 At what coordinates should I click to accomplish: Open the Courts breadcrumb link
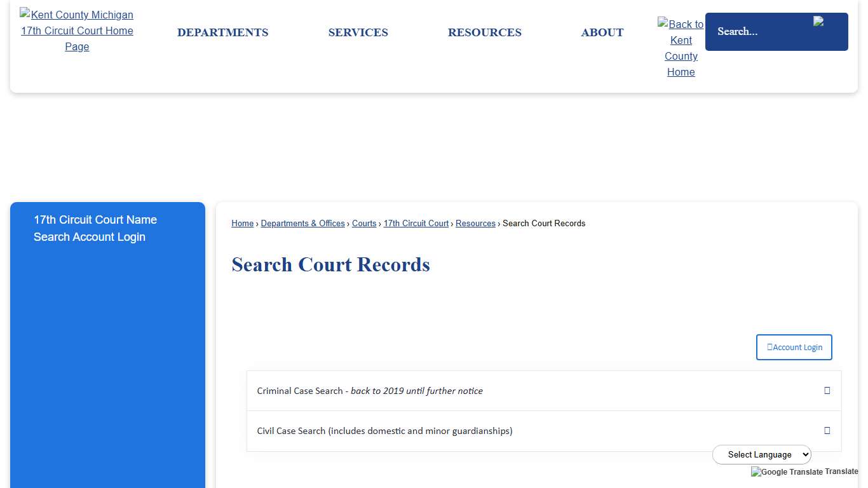(364, 223)
